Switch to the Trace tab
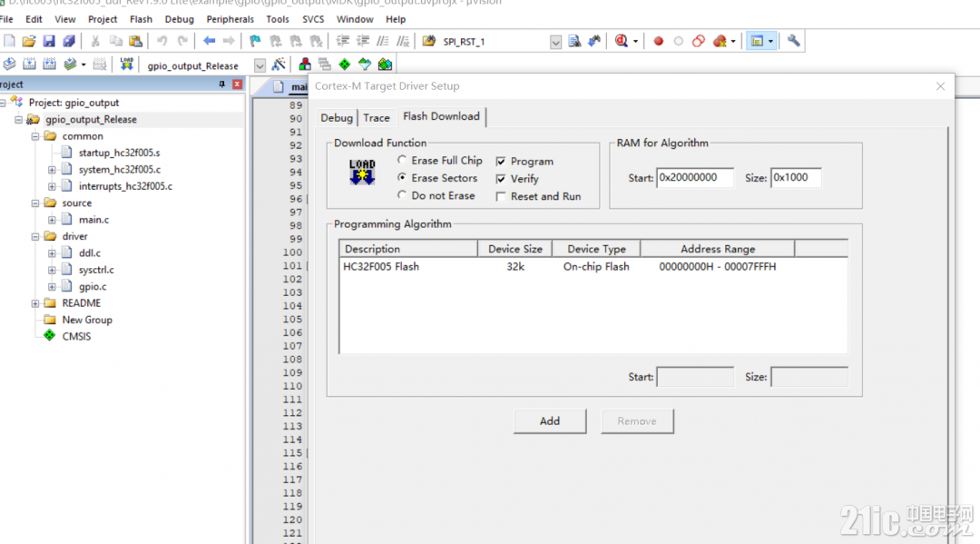This screenshot has height=544, width=980. [377, 117]
